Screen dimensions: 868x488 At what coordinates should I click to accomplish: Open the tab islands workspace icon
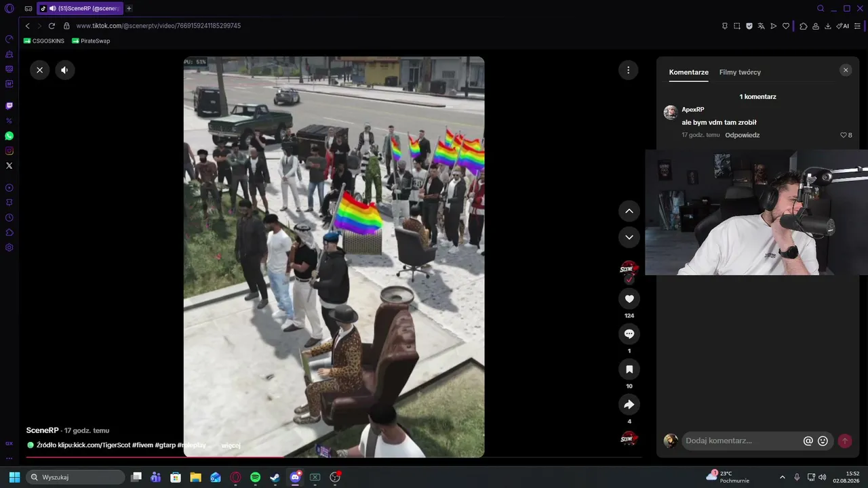[x=28, y=8]
